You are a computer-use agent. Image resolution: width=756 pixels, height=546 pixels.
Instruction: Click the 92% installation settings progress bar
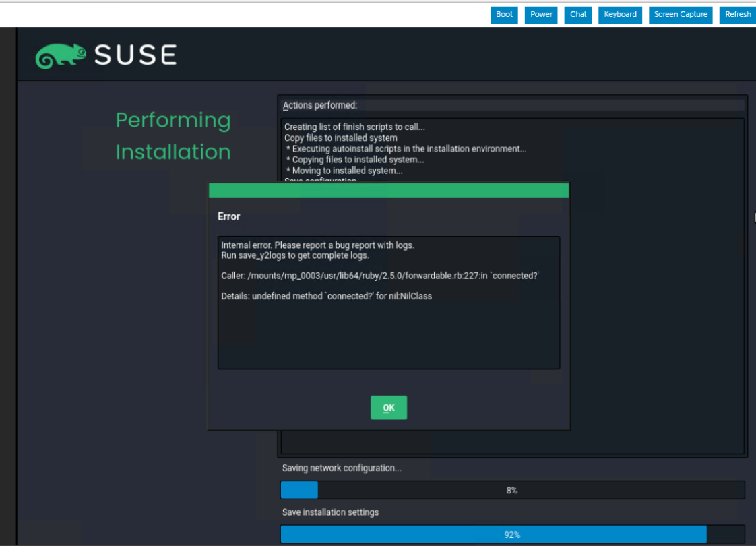513,535
